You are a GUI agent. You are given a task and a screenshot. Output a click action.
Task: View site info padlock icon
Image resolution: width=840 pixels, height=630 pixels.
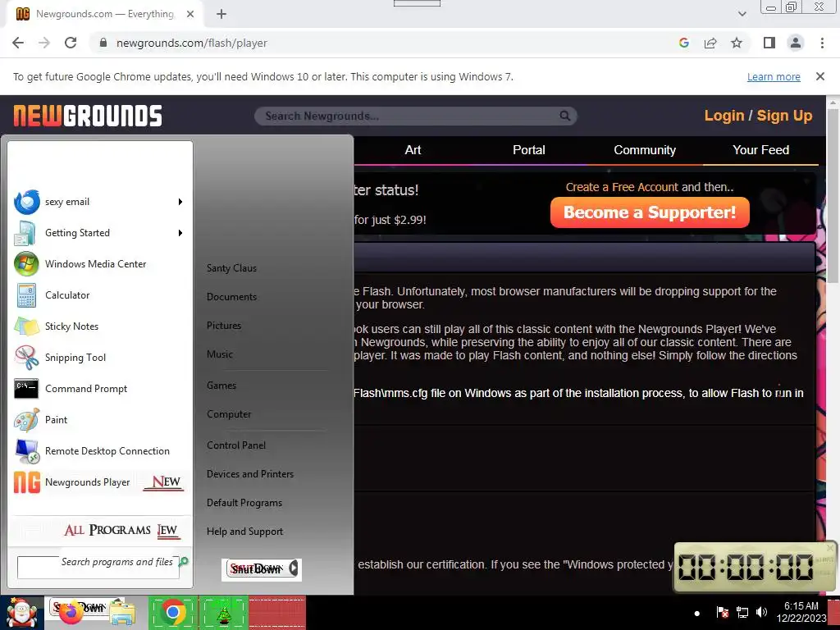click(103, 43)
